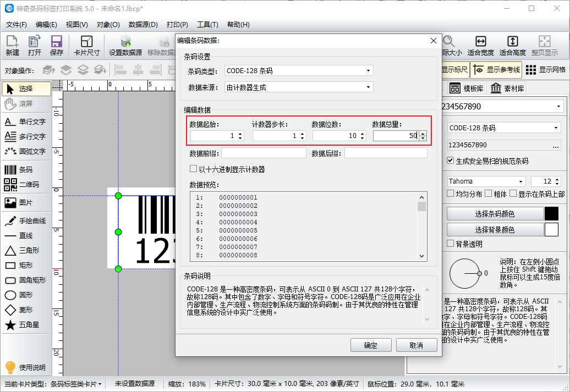Click the 数据预览 list scrollbar down arrow
570x392 pixels.
[x=421, y=256]
